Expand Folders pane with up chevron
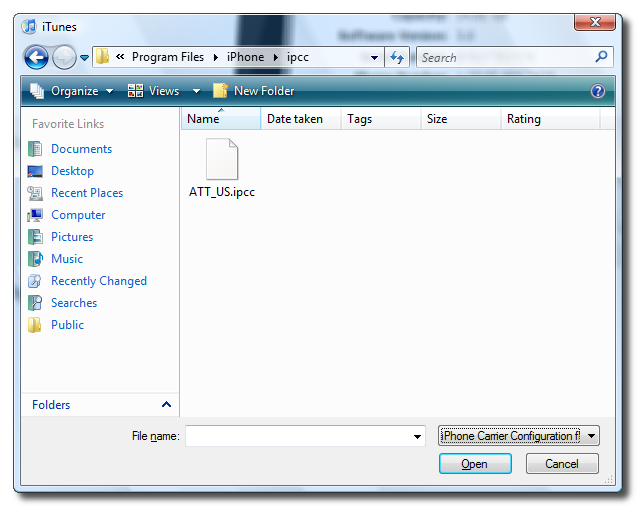This screenshot has height=507, width=637. [166, 404]
